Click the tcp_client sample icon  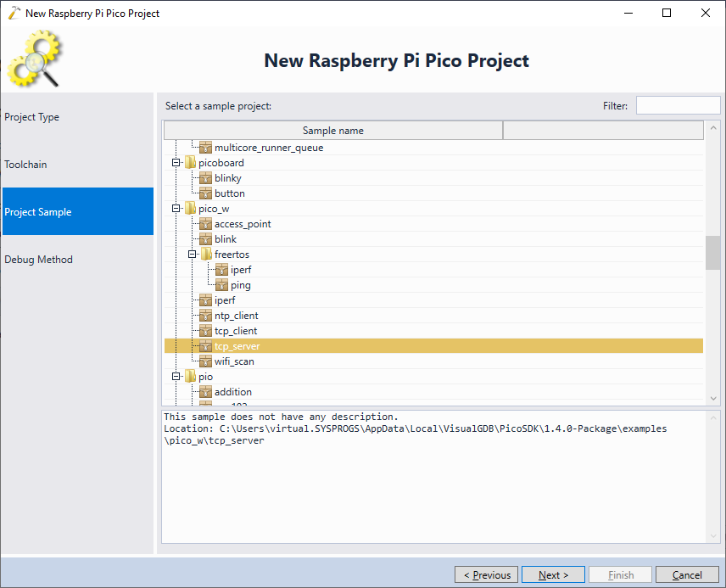point(205,331)
